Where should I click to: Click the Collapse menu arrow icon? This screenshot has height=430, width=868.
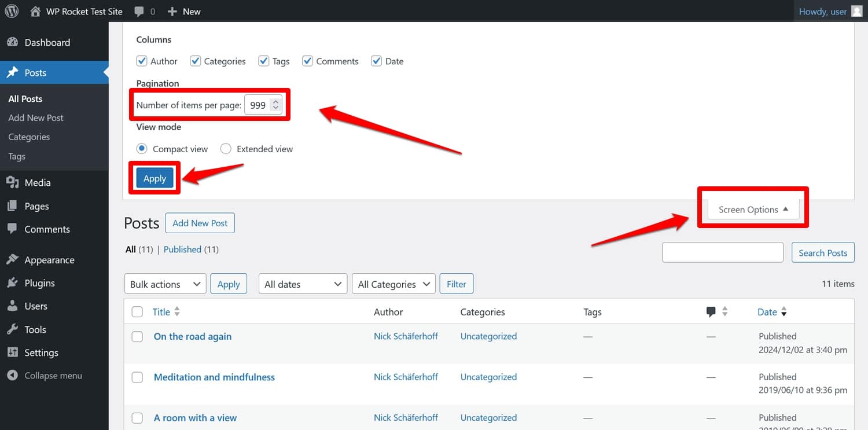[x=12, y=376]
